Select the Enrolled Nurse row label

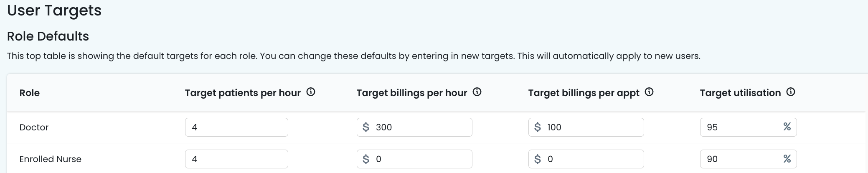coord(51,159)
